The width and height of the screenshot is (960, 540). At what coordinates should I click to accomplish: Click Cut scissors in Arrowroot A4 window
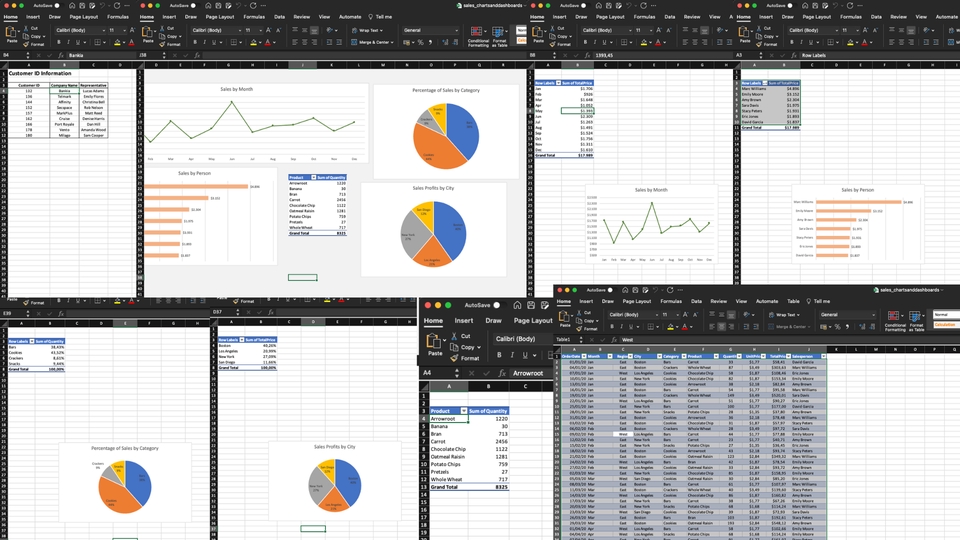click(454, 336)
